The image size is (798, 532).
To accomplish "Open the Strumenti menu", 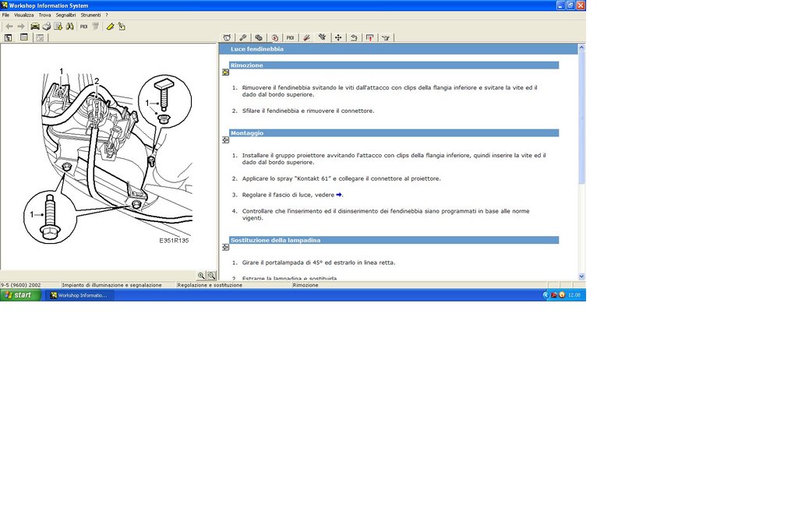I will point(90,16).
